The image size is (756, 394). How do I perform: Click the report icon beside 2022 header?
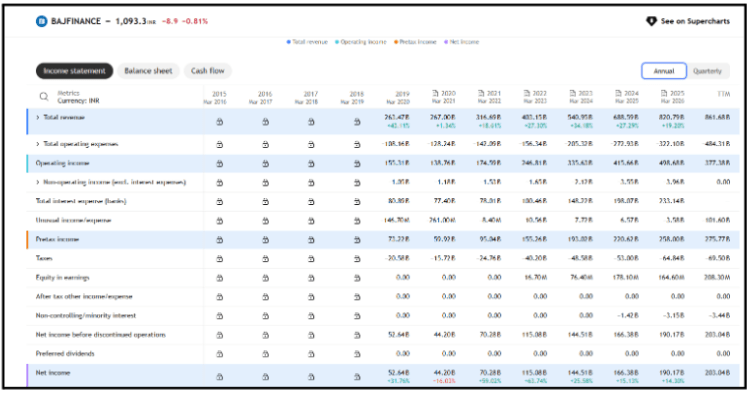pyautogui.click(x=527, y=93)
